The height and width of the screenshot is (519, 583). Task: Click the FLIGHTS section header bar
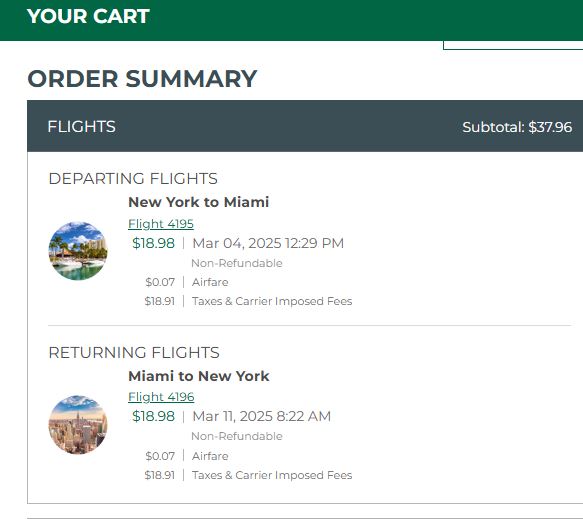click(x=305, y=126)
